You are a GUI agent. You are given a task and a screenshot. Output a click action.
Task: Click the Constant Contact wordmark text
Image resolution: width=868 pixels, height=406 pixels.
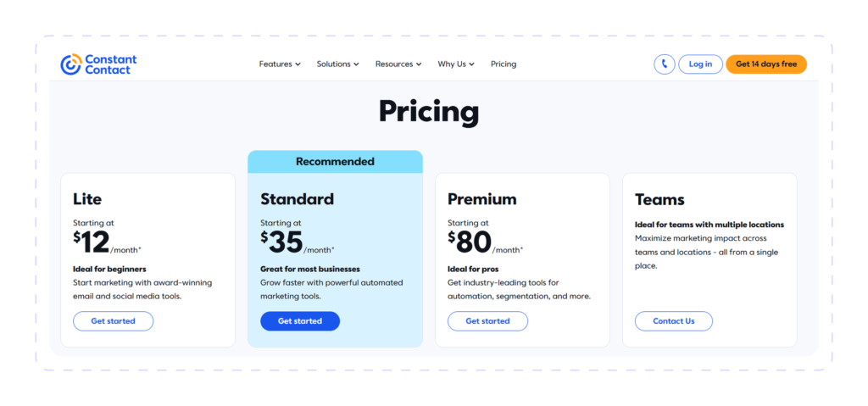pyautogui.click(x=111, y=64)
